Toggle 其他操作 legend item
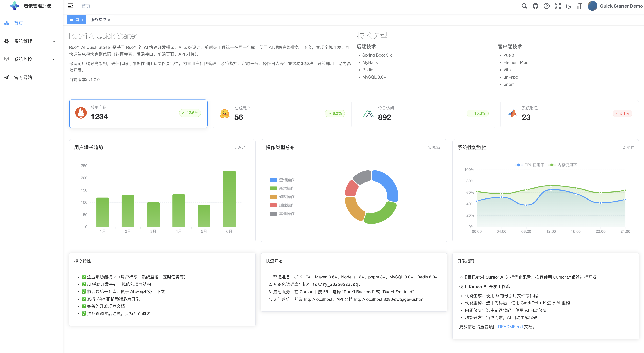This screenshot has height=353, width=644. click(x=282, y=214)
